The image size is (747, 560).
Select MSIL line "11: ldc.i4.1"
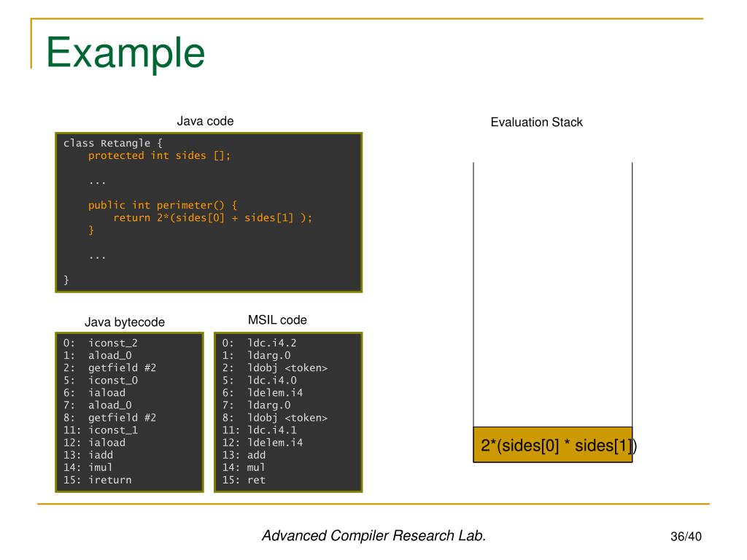pyautogui.click(x=259, y=430)
